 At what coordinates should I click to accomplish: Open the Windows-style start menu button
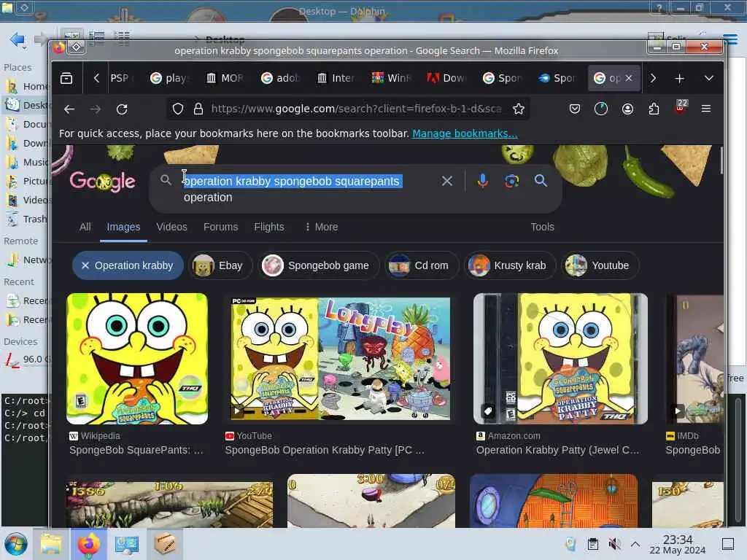tap(16, 544)
